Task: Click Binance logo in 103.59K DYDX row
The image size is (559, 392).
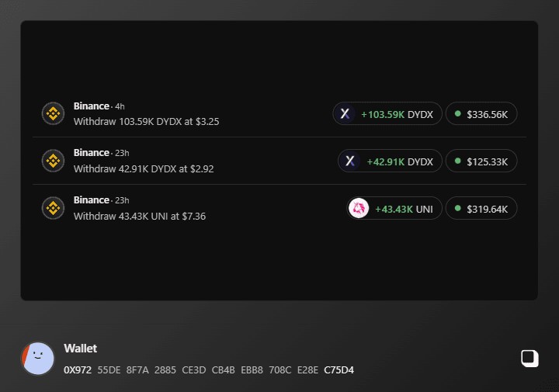Action: click(53, 113)
